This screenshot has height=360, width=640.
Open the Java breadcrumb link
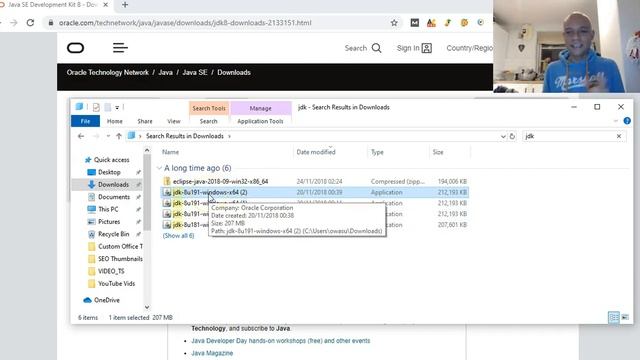click(x=165, y=72)
